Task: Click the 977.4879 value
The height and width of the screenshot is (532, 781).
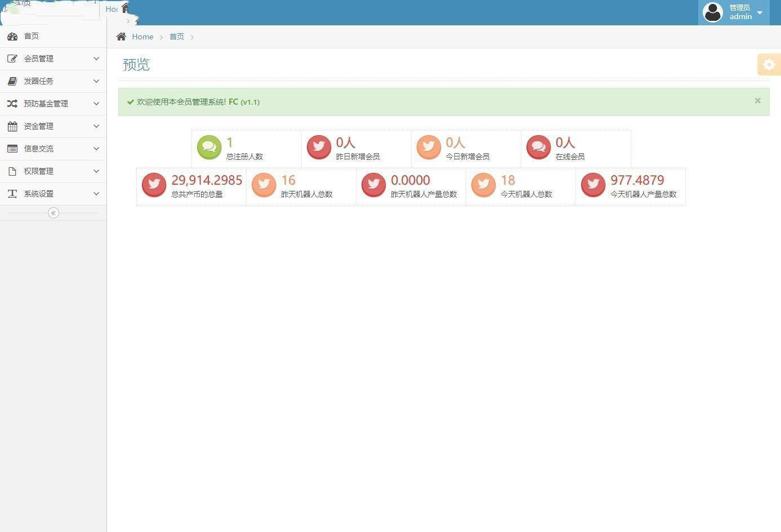Action: click(637, 180)
